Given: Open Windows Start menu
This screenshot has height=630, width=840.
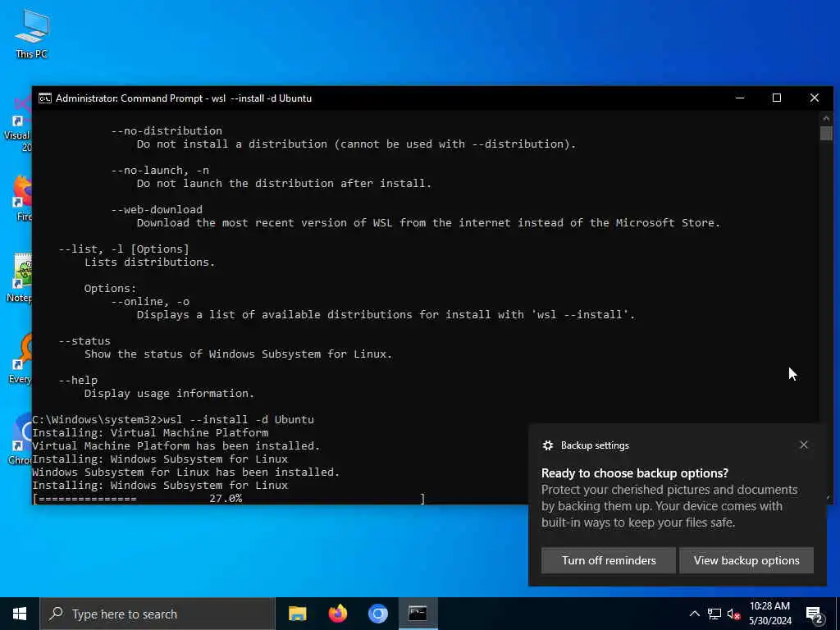Looking at the screenshot, I should pos(20,614).
